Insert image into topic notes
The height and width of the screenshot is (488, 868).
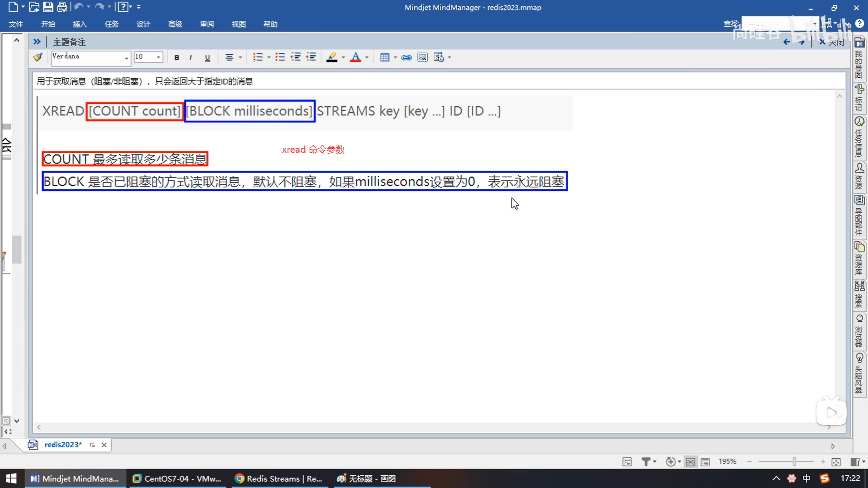pos(422,57)
